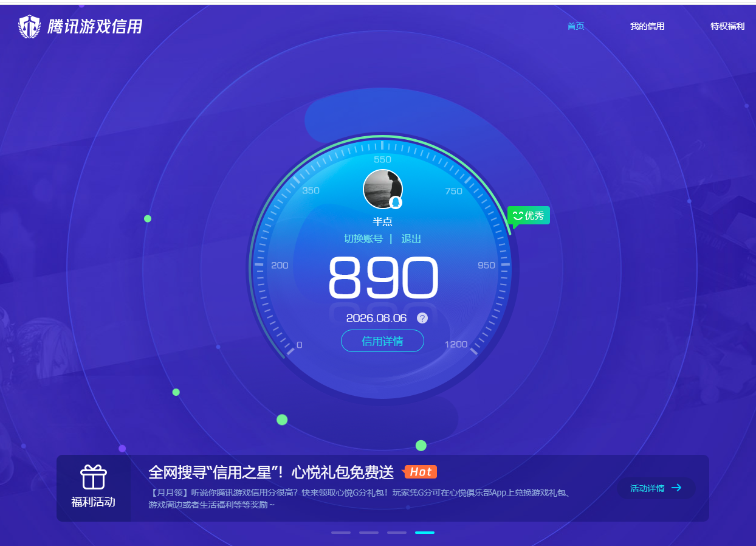Click the 1200 gauge label
The width and height of the screenshot is (756, 546).
(x=456, y=344)
